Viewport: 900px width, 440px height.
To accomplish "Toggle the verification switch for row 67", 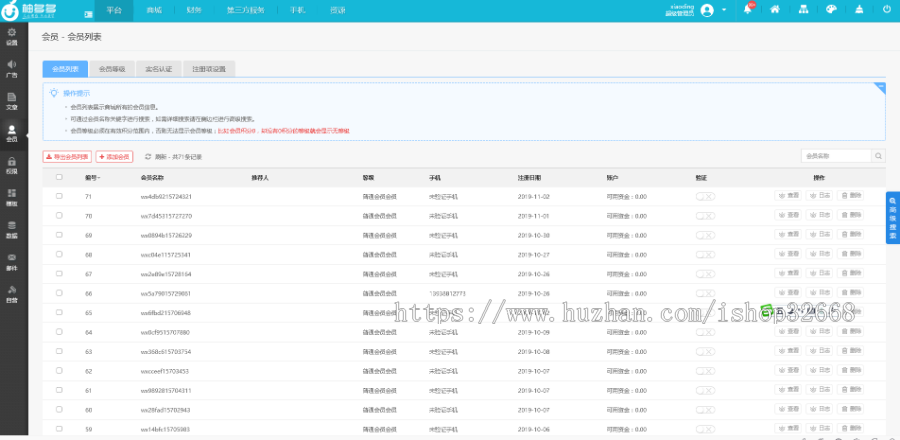I will (x=705, y=274).
